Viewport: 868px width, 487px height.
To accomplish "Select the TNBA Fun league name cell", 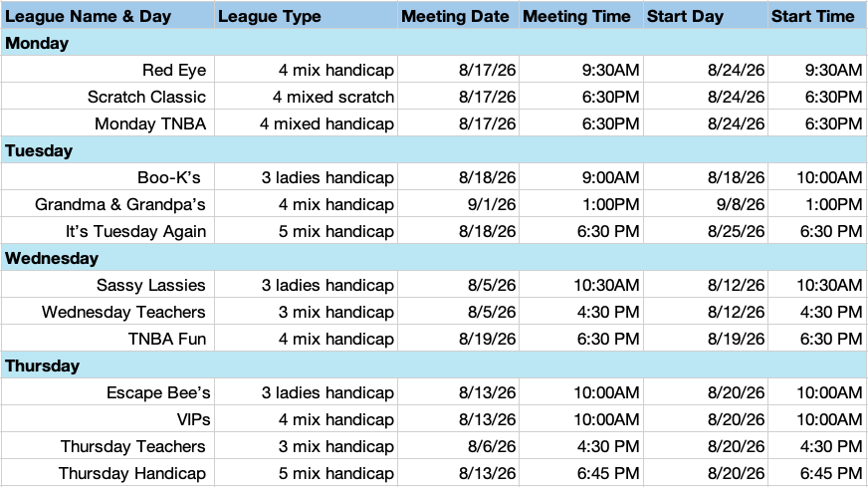I will pos(108,339).
